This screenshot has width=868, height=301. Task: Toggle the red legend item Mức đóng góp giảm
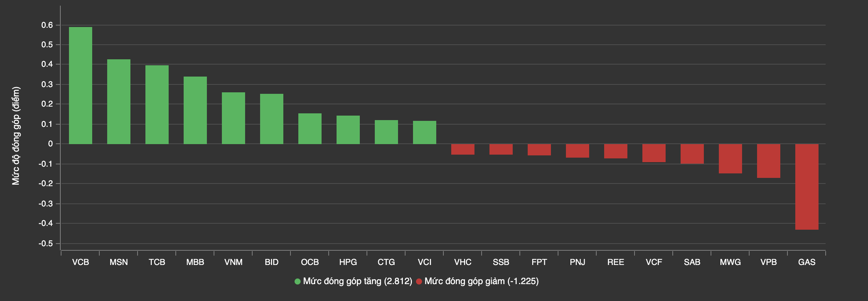(x=477, y=281)
